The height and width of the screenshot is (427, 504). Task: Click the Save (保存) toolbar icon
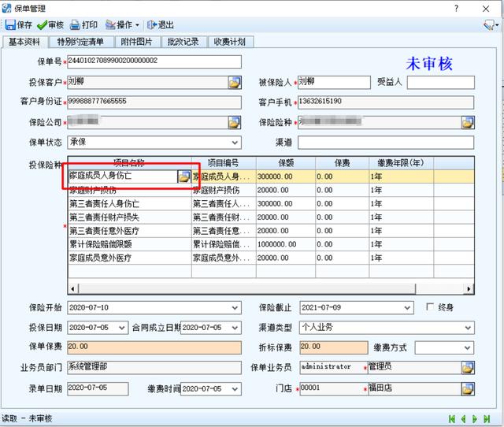10,24
